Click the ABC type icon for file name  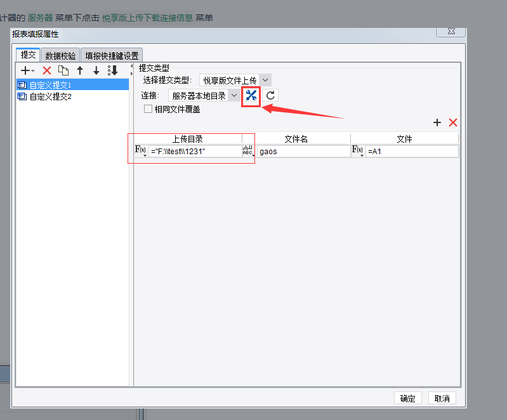[x=248, y=150]
